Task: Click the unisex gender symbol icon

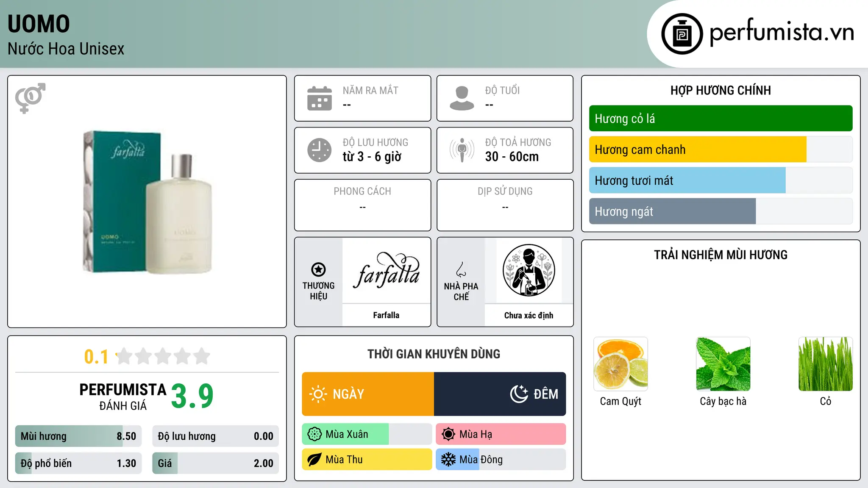Action: [x=30, y=98]
